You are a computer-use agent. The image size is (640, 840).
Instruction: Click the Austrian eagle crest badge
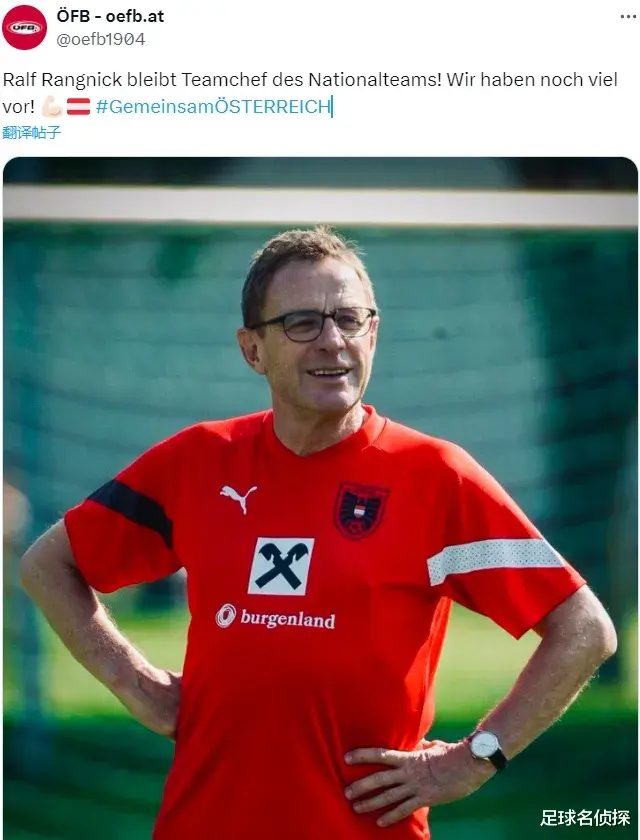pos(361,511)
